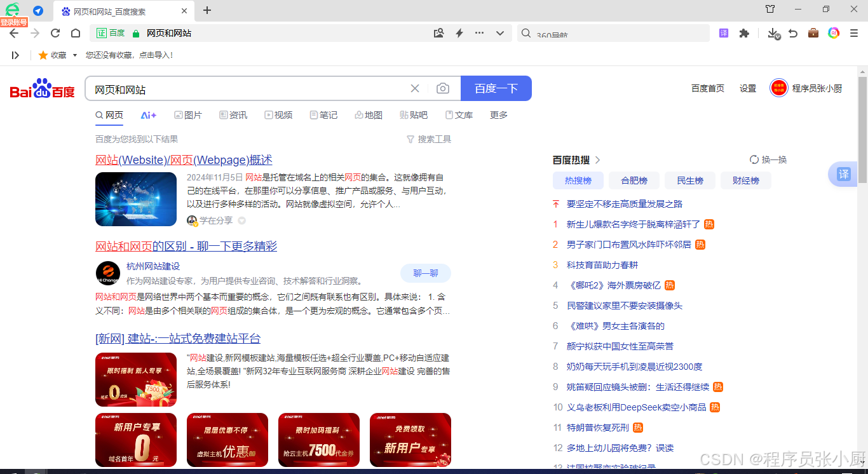Expand the 收藏 dropdown arrow

[74, 55]
